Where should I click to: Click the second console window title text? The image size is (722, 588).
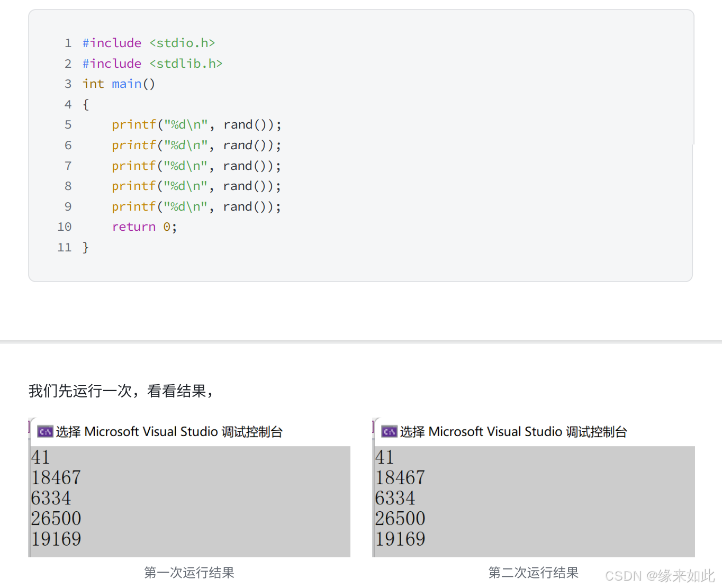513,432
